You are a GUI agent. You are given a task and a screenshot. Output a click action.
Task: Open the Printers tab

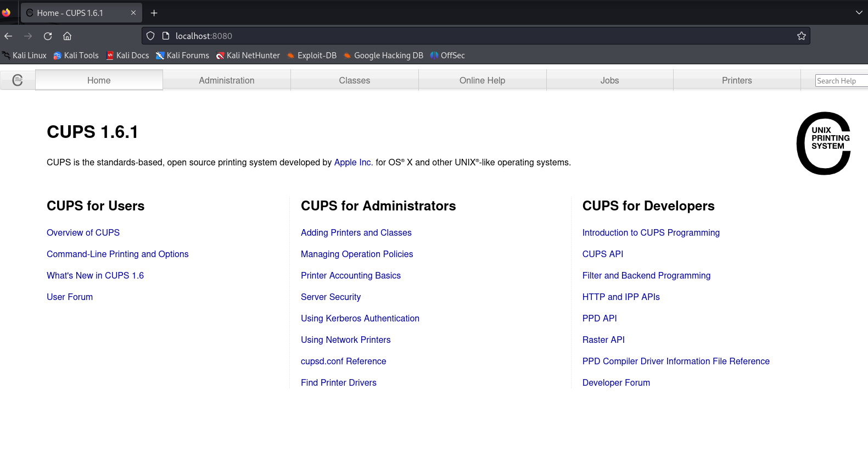(x=736, y=80)
